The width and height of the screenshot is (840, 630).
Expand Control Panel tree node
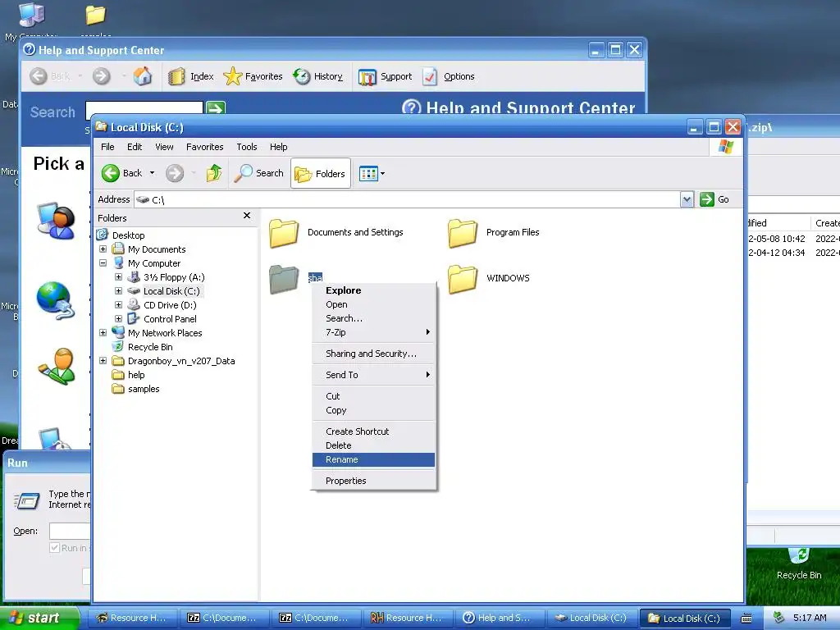click(x=118, y=319)
